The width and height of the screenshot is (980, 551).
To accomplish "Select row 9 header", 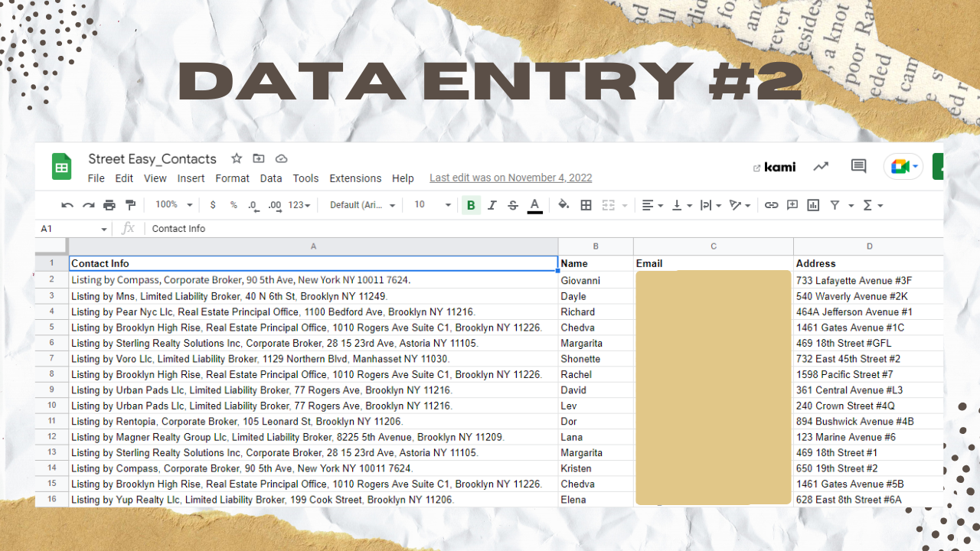I will 52,390.
